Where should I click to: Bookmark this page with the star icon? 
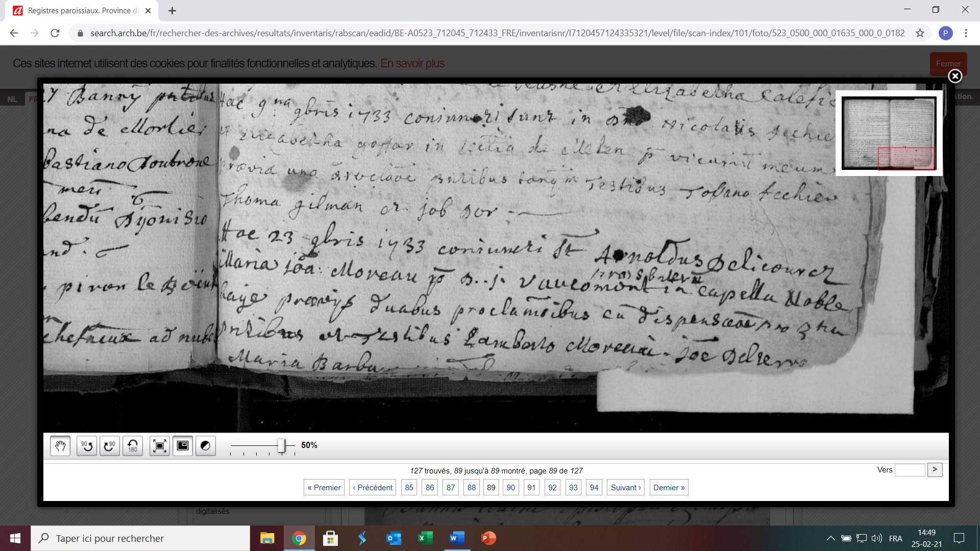(920, 33)
